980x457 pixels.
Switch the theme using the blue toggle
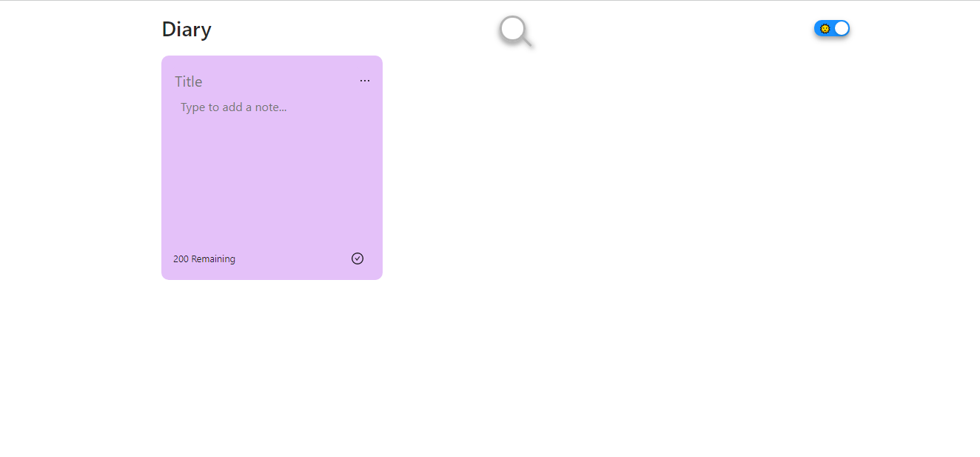tap(832, 28)
